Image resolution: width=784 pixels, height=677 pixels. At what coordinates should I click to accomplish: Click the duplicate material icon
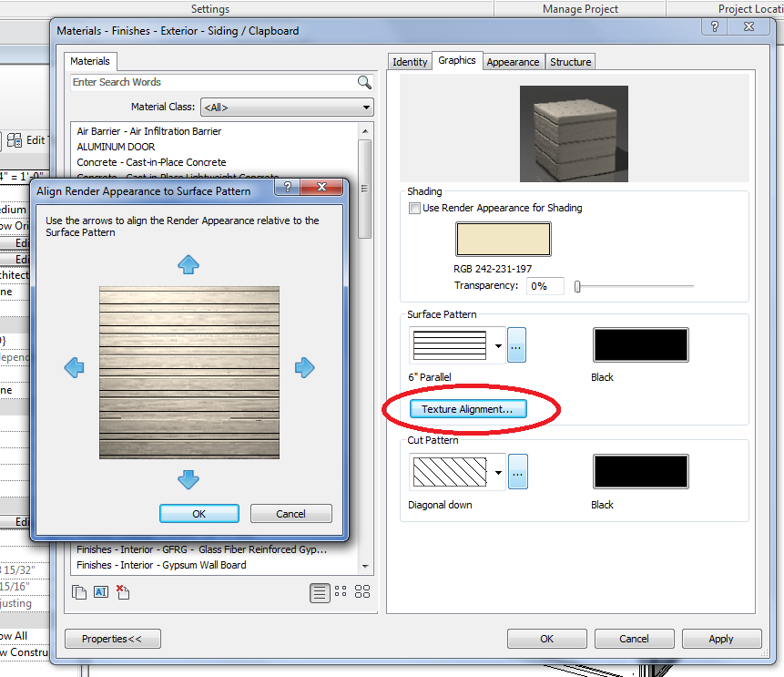79,592
